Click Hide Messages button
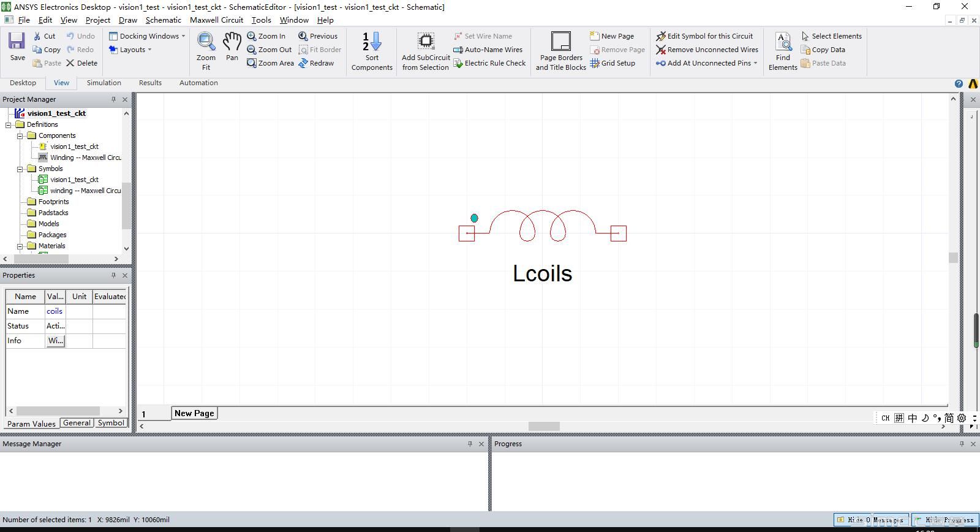 [x=871, y=520]
